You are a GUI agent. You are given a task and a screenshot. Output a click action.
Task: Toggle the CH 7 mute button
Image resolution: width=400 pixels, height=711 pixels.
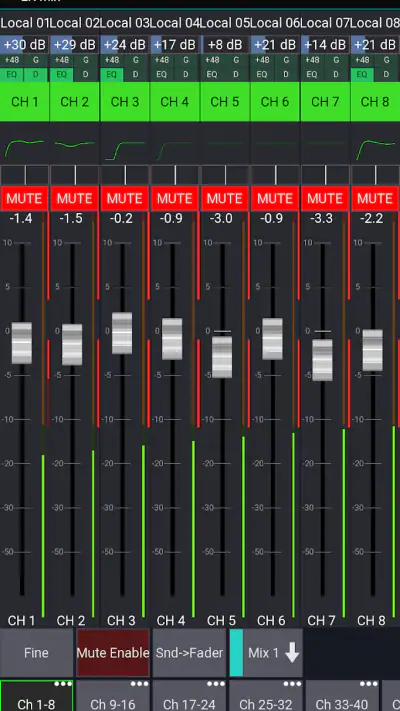[x=325, y=198]
